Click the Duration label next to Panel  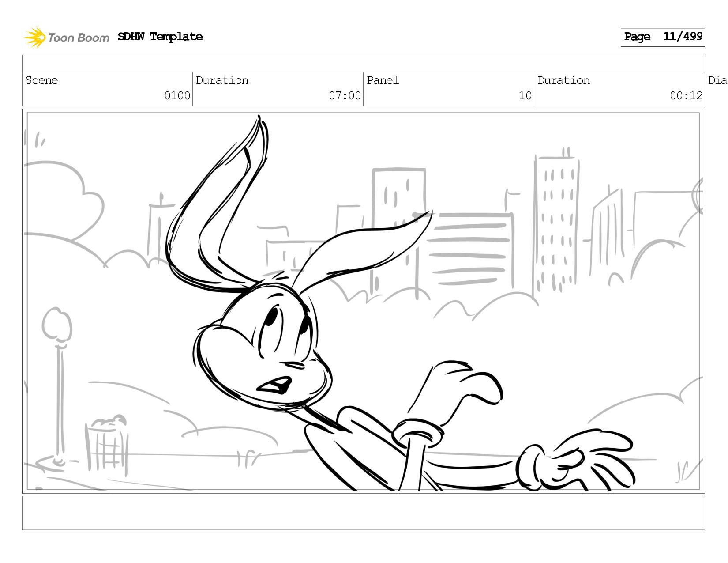pos(563,80)
